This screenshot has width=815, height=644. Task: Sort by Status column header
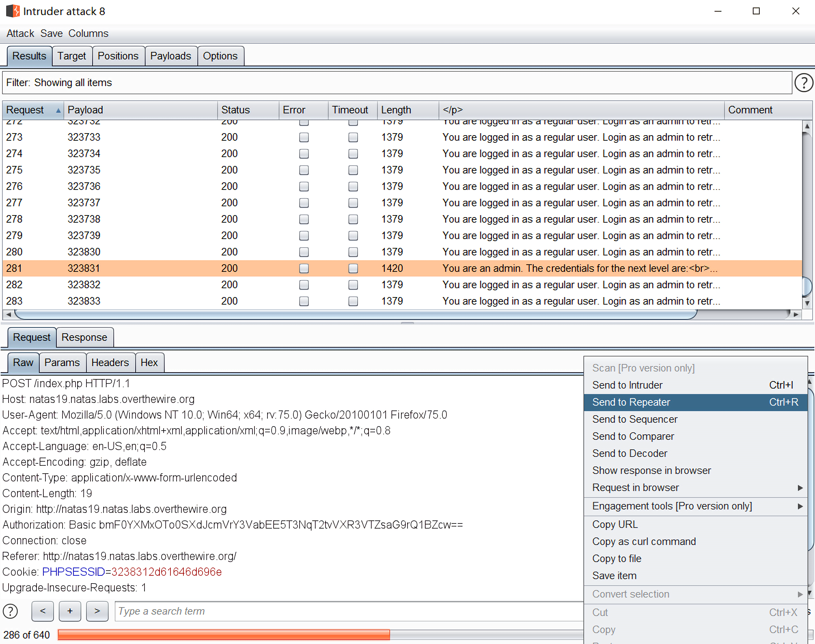pyautogui.click(x=248, y=110)
